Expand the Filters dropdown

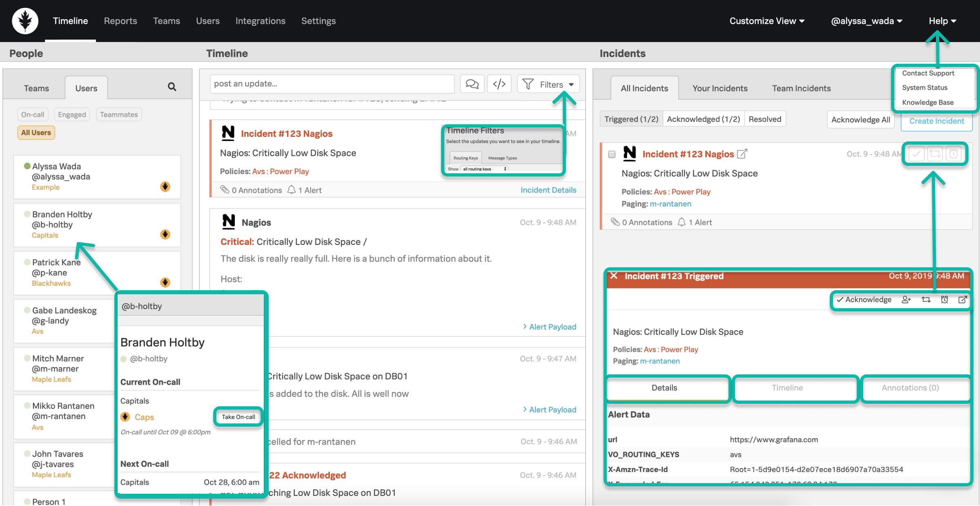(548, 84)
